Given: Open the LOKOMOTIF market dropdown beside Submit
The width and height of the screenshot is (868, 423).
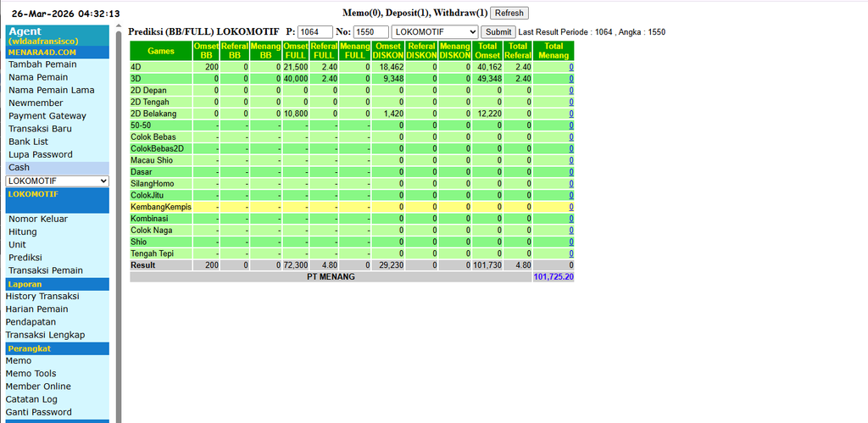Looking at the screenshot, I should tap(435, 32).
